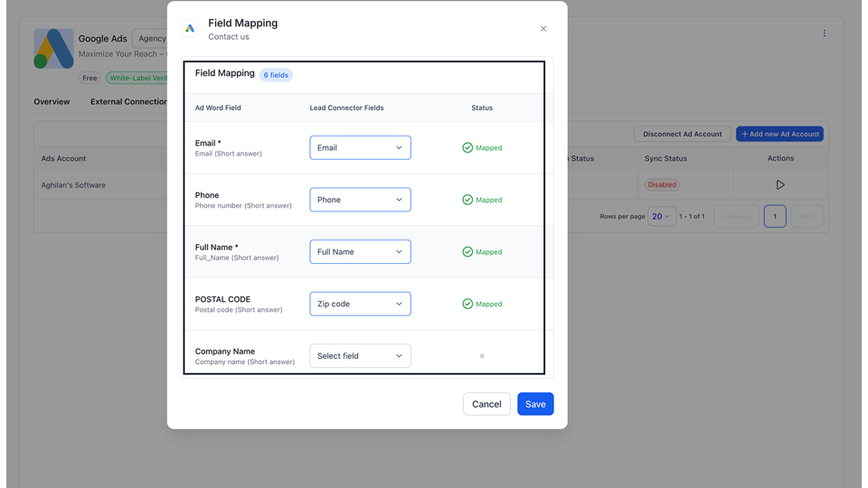Change the rows per page selector
Image resolution: width=868 pixels, height=488 pixels.
[x=661, y=217]
